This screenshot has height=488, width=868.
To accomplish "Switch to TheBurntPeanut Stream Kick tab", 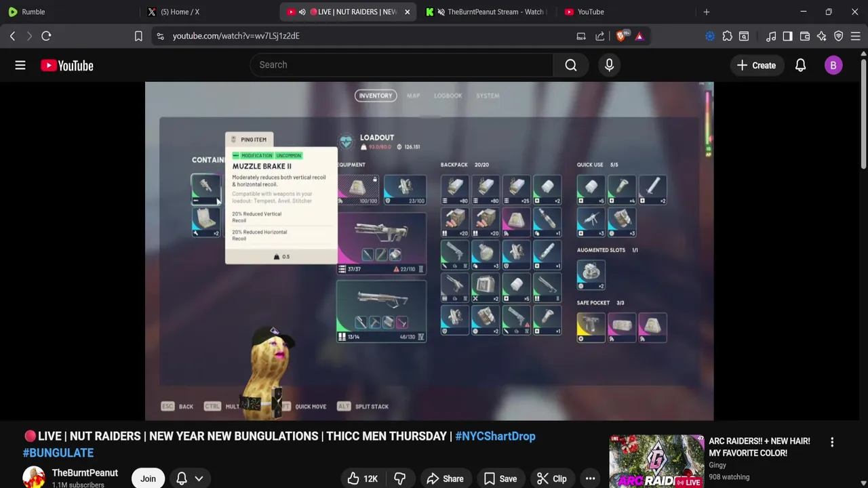I will [487, 12].
